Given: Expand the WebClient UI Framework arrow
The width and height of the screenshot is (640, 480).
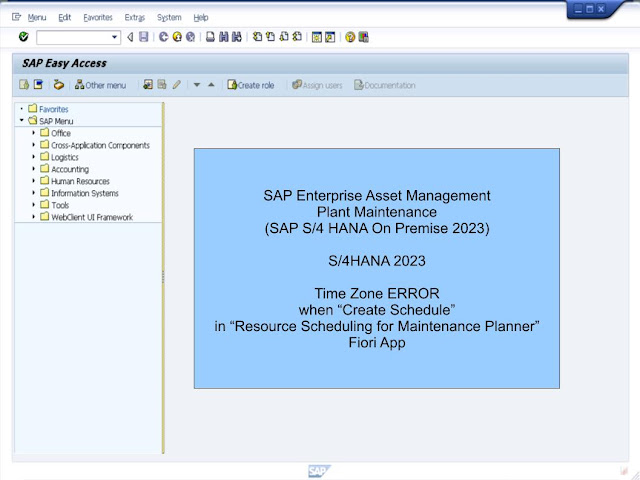Looking at the screenshot, I should point(33,217).
